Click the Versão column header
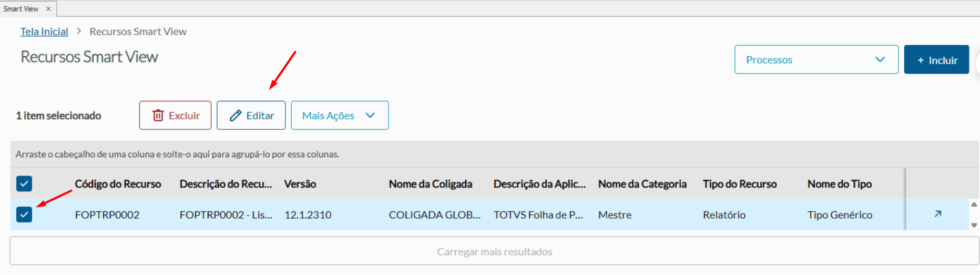980x275 pixels. [300, 184]
